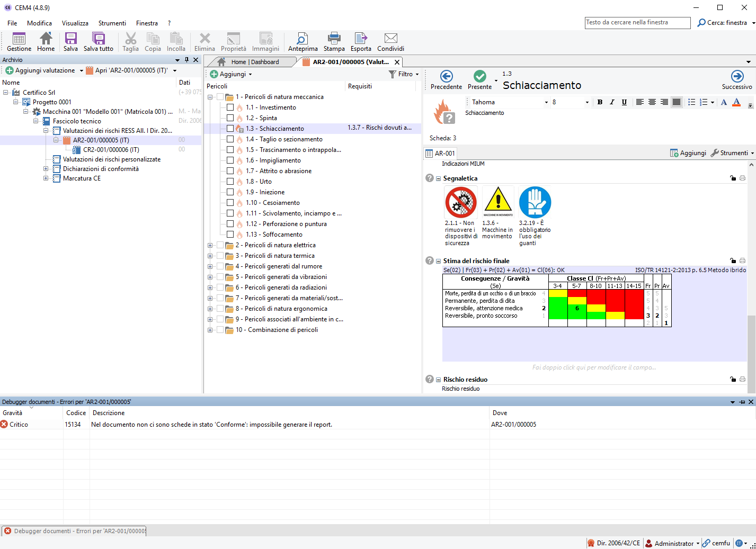Screen dimensions: 756x549
Task: Click the Esporta icon
Action: click(361, 41)
